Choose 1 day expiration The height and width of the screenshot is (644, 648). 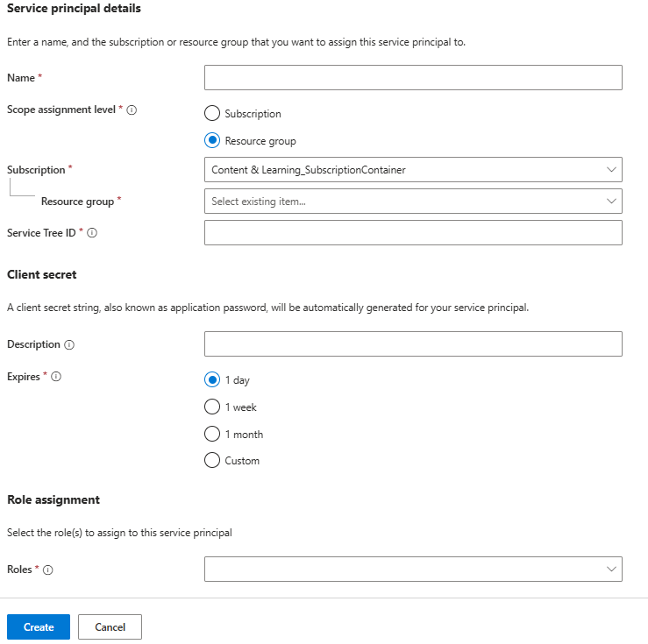pos(211,380)
